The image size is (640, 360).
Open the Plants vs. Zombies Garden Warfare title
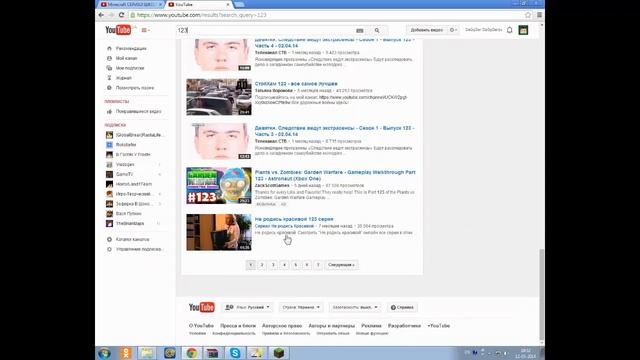[335, 176]
